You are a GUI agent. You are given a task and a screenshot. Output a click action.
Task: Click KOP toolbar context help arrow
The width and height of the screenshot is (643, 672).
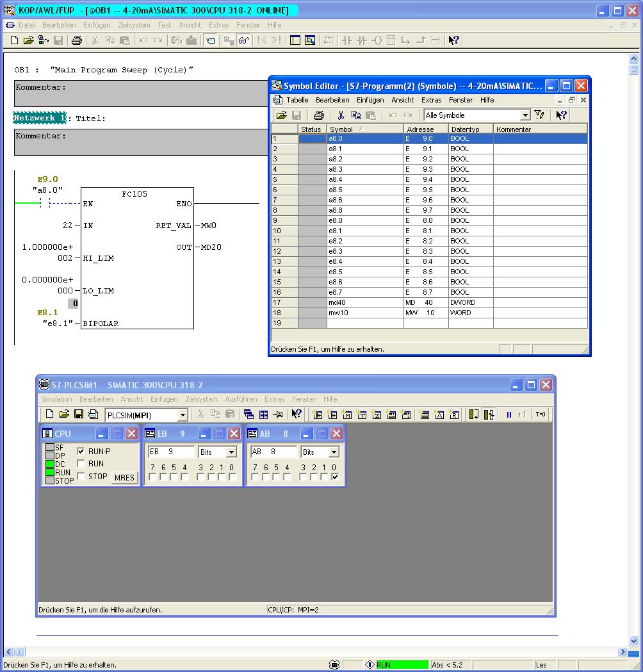453,40
